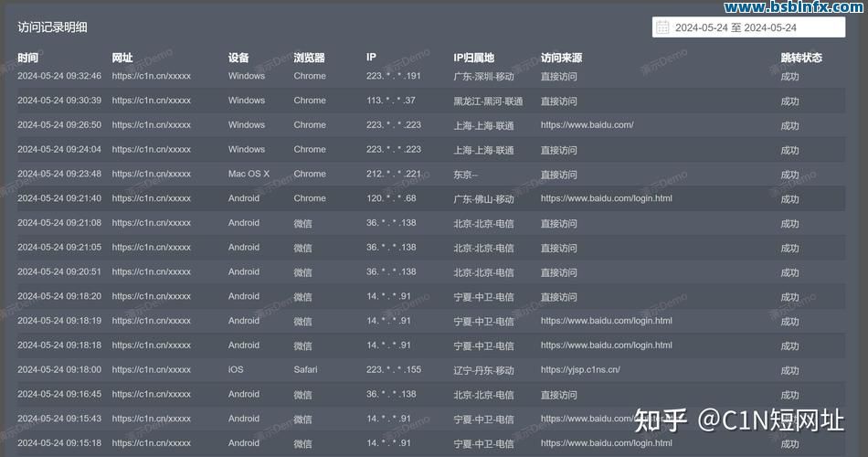Screen dimensions: 868x457
Task: Select the 时间 column header
Action: pos(27,58)
